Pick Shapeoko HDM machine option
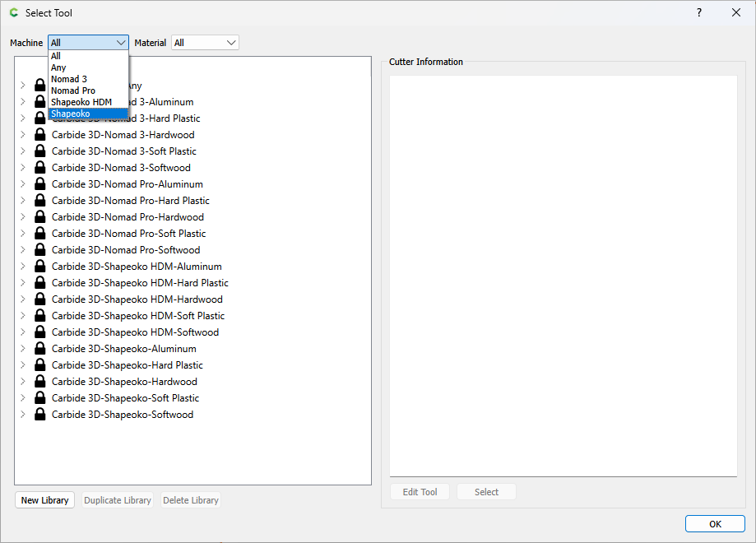756x543 pixels. [x=81, y=102]
